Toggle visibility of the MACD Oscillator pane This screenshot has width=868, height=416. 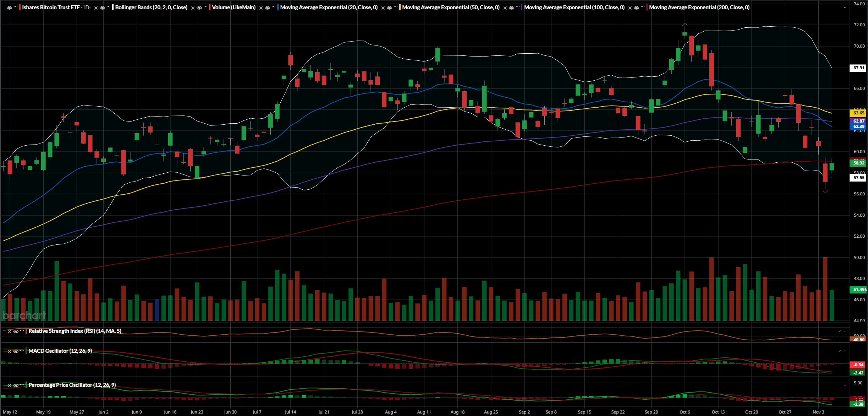16,351
